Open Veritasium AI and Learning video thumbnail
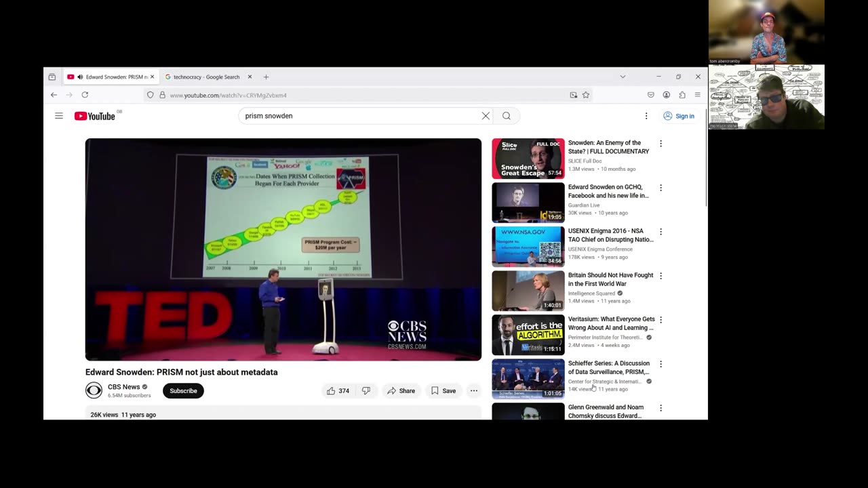Image resolution: width=868 pixels, height=488 pixels. [x=528, y=335]
